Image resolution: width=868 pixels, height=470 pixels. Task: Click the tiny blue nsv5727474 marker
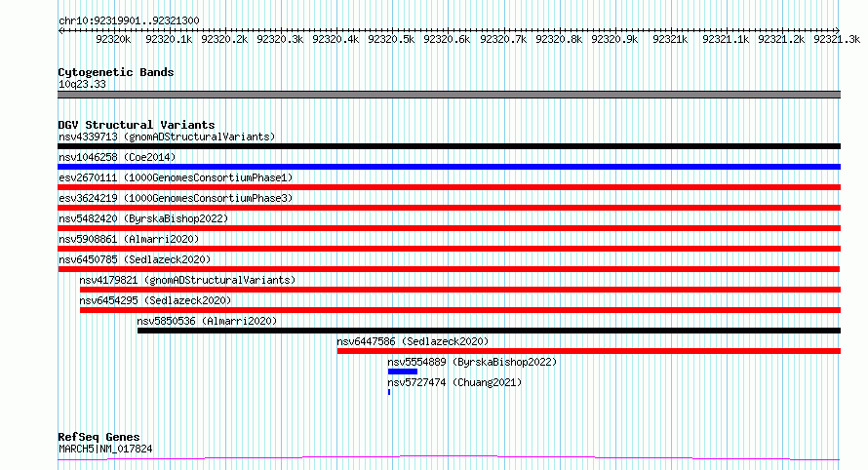coord(389,392)
